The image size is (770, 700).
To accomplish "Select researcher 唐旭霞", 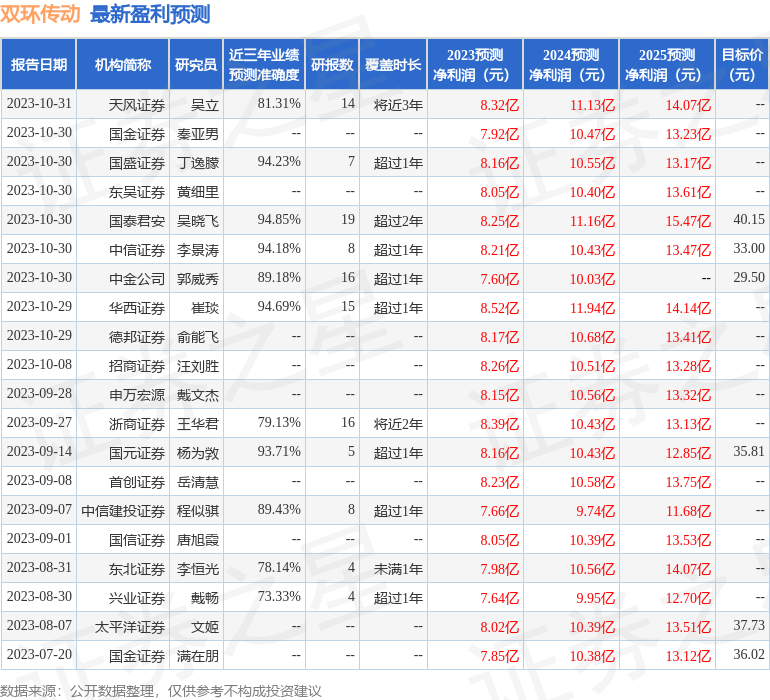I will tap(197, 539).
